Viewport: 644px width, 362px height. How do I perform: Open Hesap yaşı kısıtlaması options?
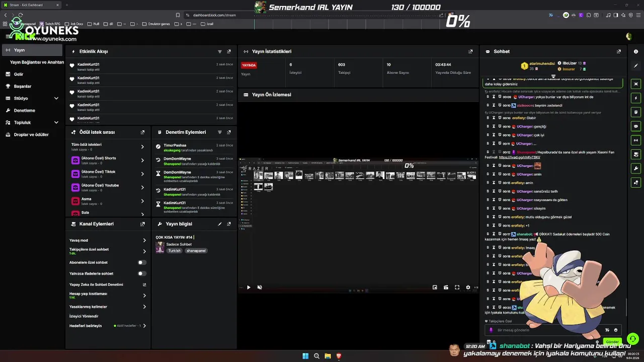144,296
